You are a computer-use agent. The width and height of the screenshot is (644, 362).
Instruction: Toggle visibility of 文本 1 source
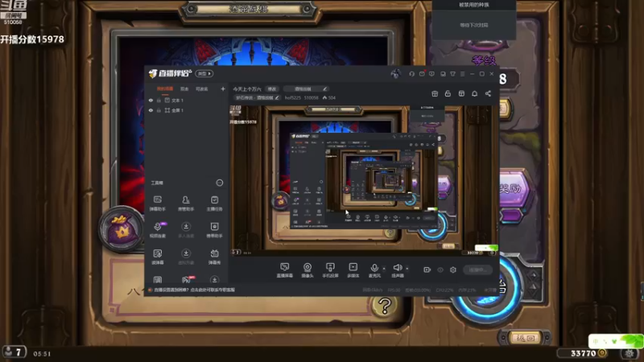point(151,100)
